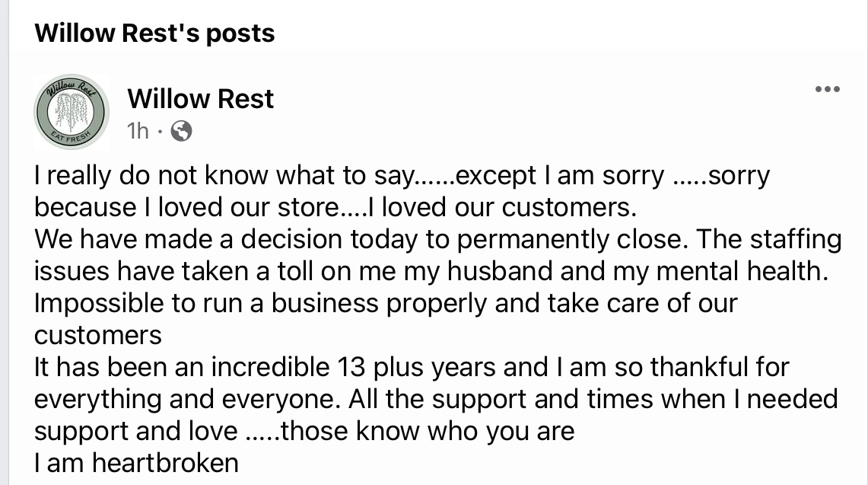Open the '1h' post timestamp link
This screenshot has width=868, height=485.
pyautogui.click(x=138, y=132)
